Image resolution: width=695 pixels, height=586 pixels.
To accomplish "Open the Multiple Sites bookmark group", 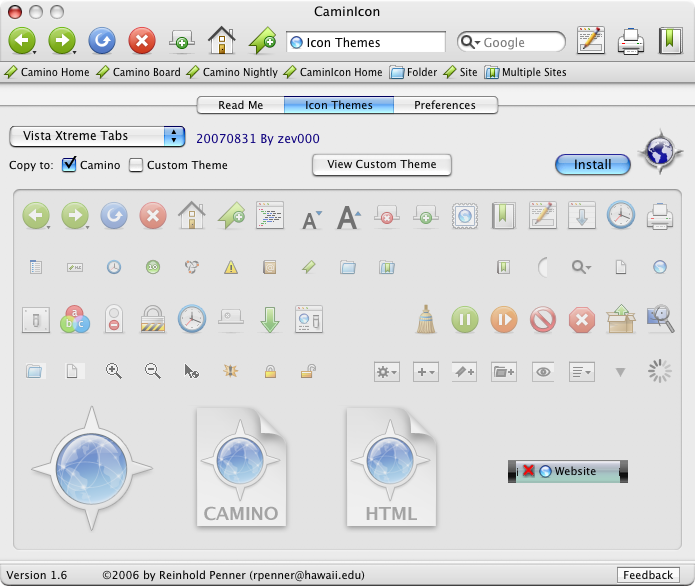I will pos(525,72).
